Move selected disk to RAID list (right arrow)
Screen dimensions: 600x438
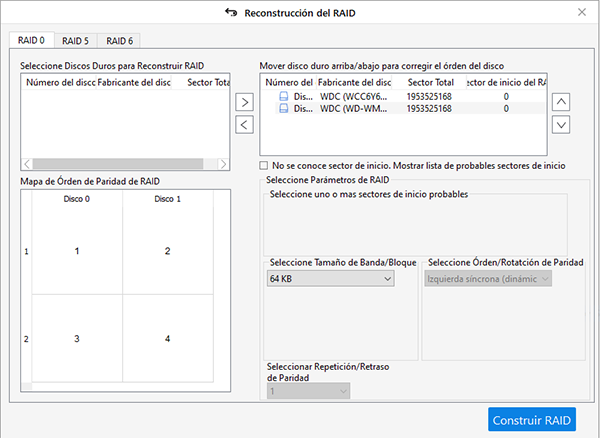pyautogui.click(x=244, y=102)
